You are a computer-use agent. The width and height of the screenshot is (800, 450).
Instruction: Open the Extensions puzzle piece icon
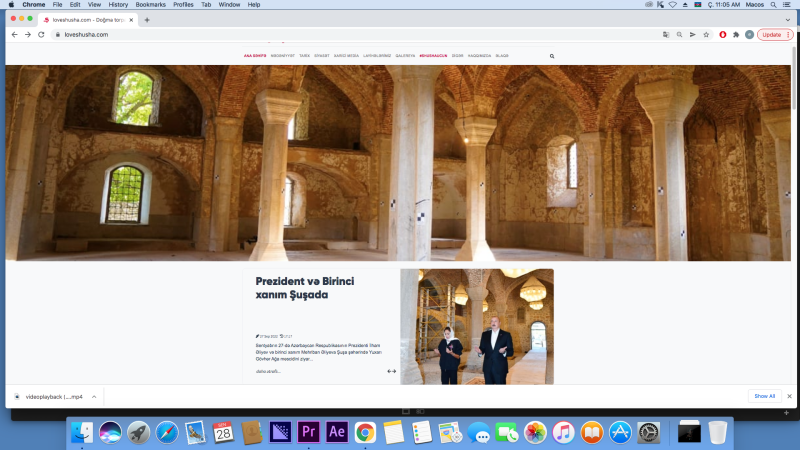(736, 34)
